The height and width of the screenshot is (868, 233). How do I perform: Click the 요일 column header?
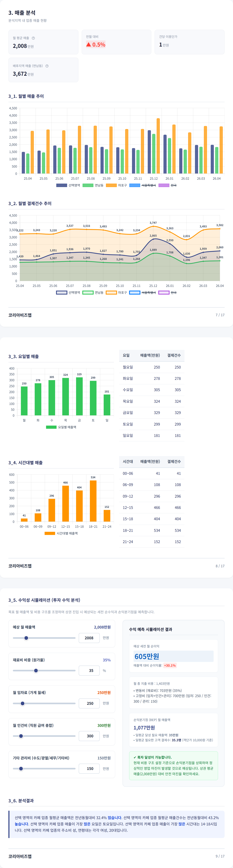126,356
